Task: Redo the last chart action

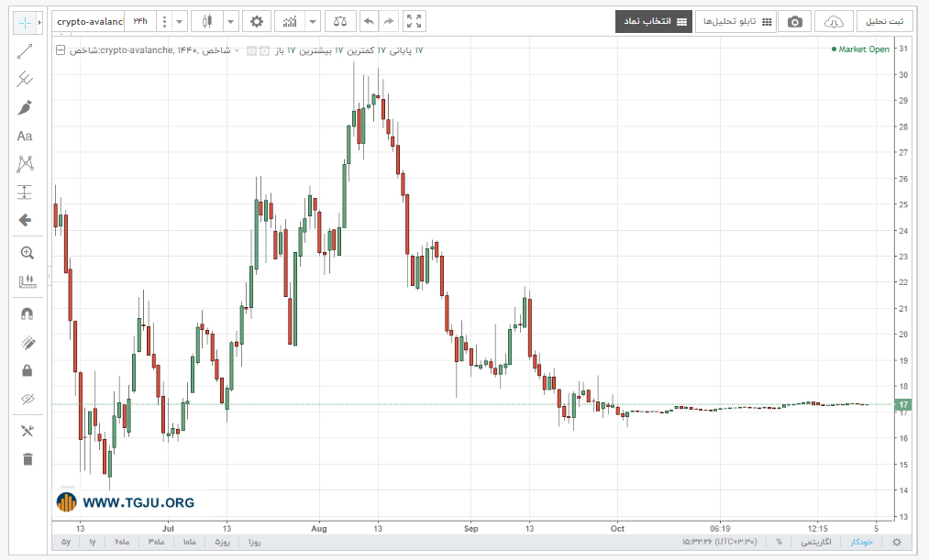Action: tap(389, 22)
